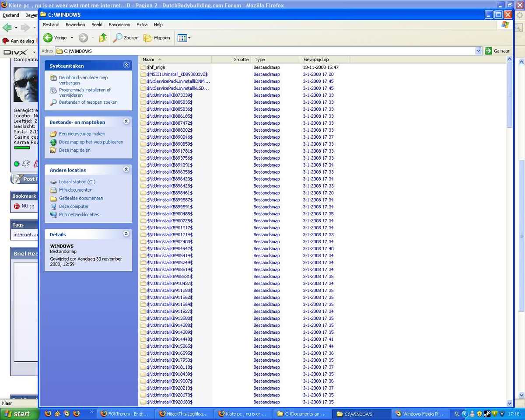The height and width of the screenshot is (420, 525).
Task: Open the views icon in the toolbar
Action: coord(182,38)
